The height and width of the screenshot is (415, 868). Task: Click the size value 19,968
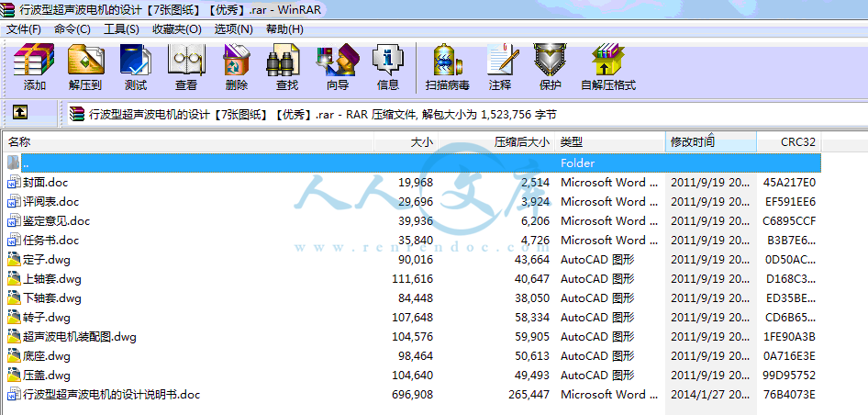pos(416,183)
